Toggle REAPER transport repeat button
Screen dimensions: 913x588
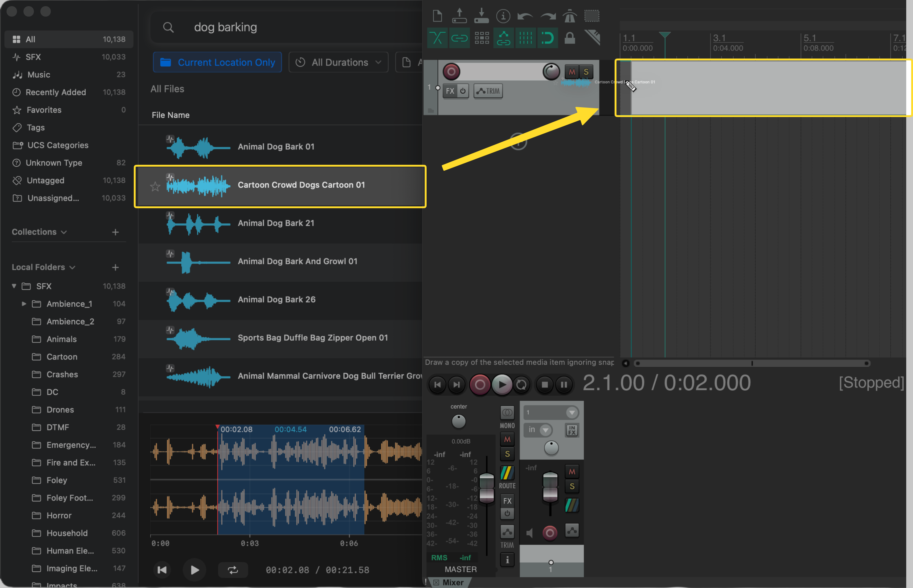click(522, 384)
